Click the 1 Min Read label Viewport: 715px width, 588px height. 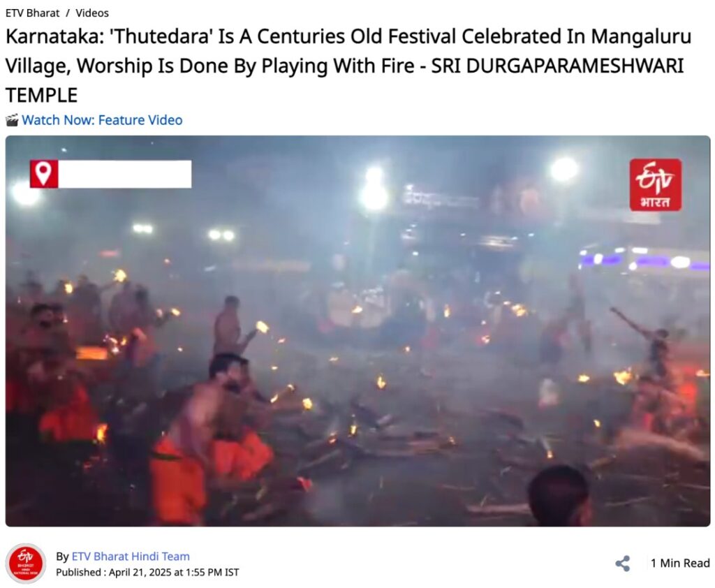[x=680, y=564]
